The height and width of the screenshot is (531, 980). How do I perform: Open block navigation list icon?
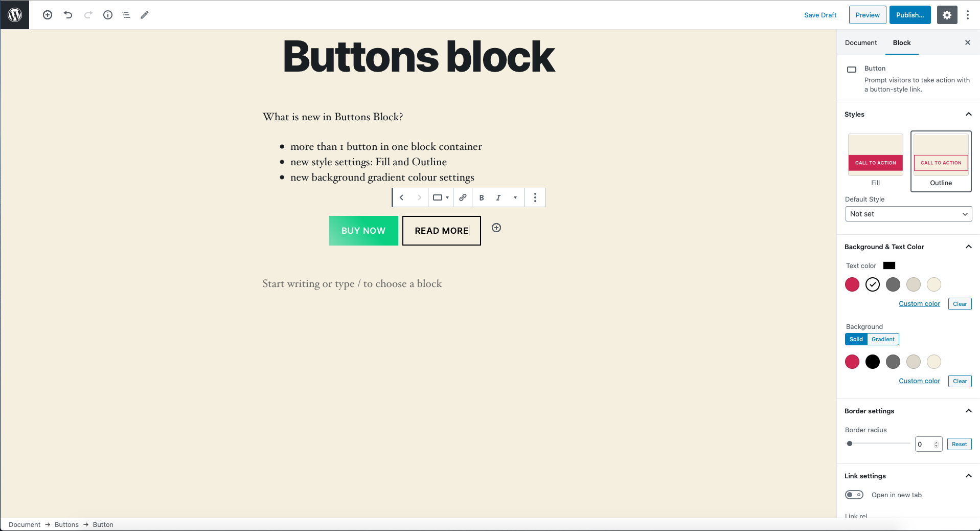126,15
